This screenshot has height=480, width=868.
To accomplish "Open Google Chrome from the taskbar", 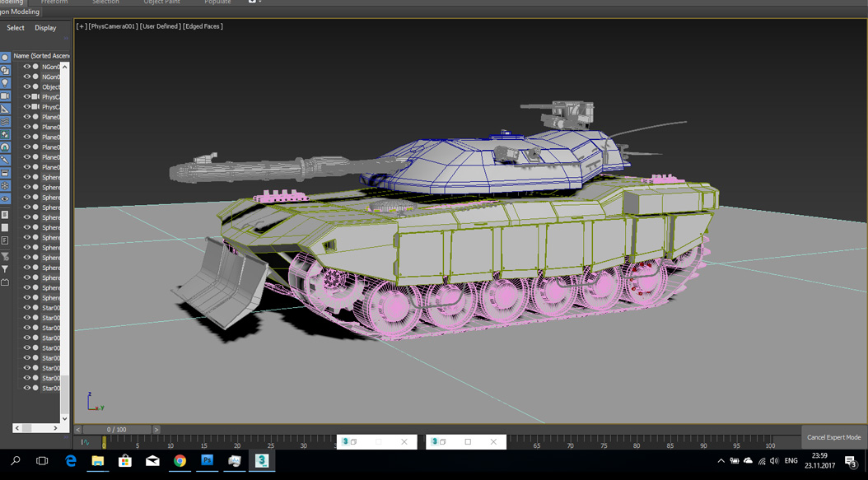I will tap(180, 460).
